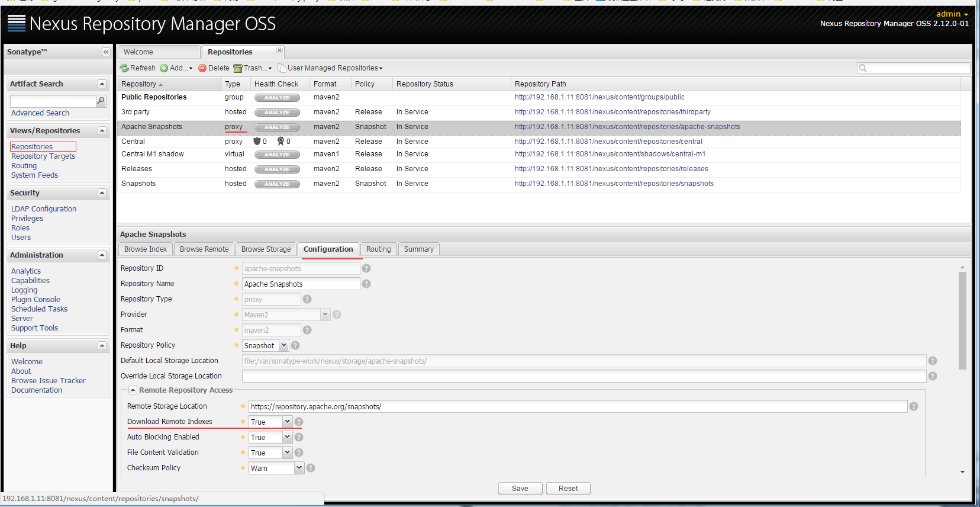Click help icon next to Repository ID
Image resolution: width=980 pixels, height=507 pixels.
(366, 268)
